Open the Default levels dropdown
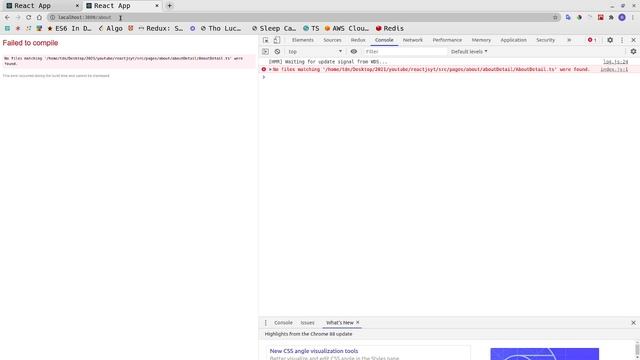 coord(469,51)
